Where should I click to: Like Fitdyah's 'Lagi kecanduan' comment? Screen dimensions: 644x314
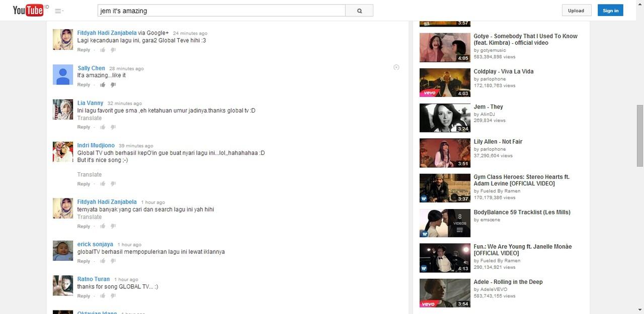[103, 50]
